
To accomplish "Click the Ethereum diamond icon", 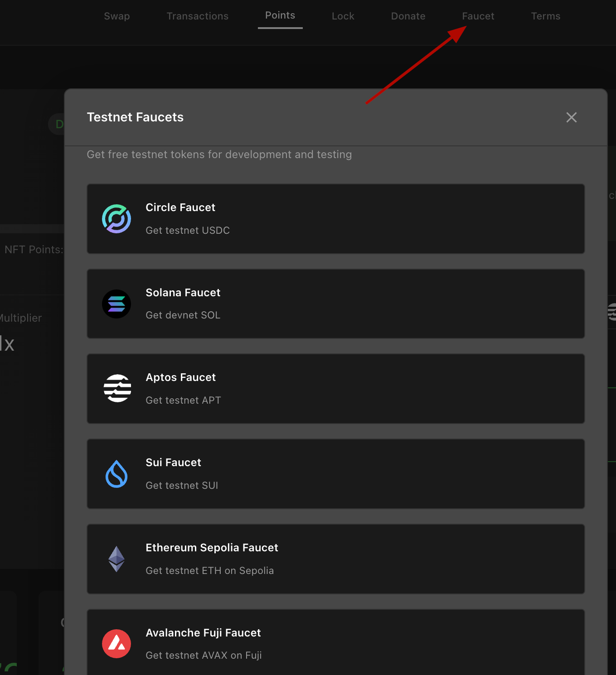I will click(116, 559).
